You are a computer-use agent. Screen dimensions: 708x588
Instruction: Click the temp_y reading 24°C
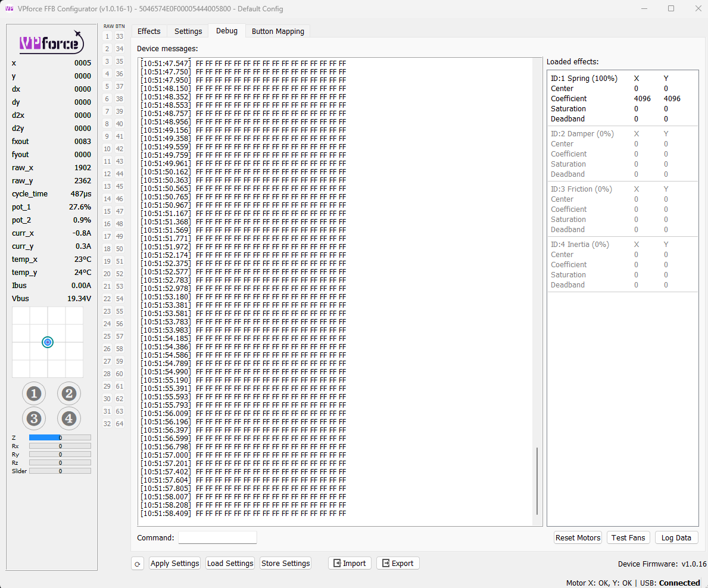click(83, 272)
